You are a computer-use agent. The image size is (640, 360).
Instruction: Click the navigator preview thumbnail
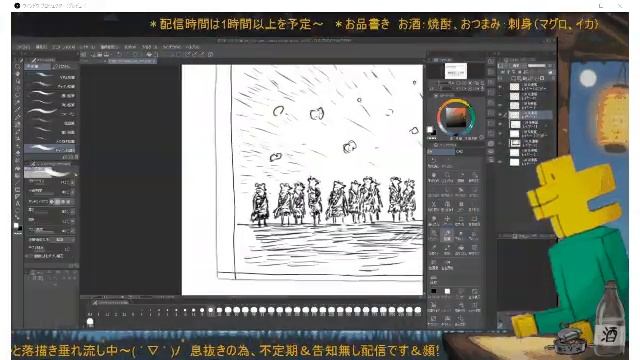(456, 71)
